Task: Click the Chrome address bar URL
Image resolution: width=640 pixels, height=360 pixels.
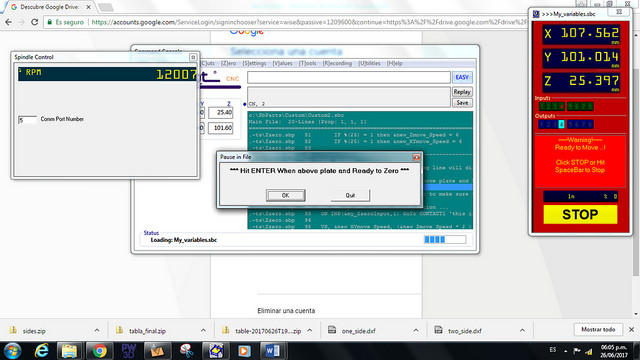Action: click(x=309, y=22)
